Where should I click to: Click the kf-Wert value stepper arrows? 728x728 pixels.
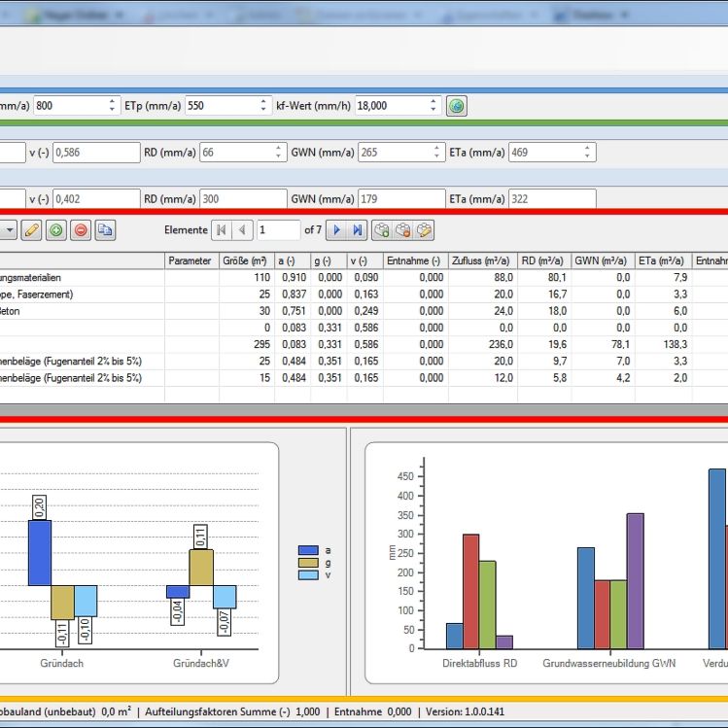432,106
